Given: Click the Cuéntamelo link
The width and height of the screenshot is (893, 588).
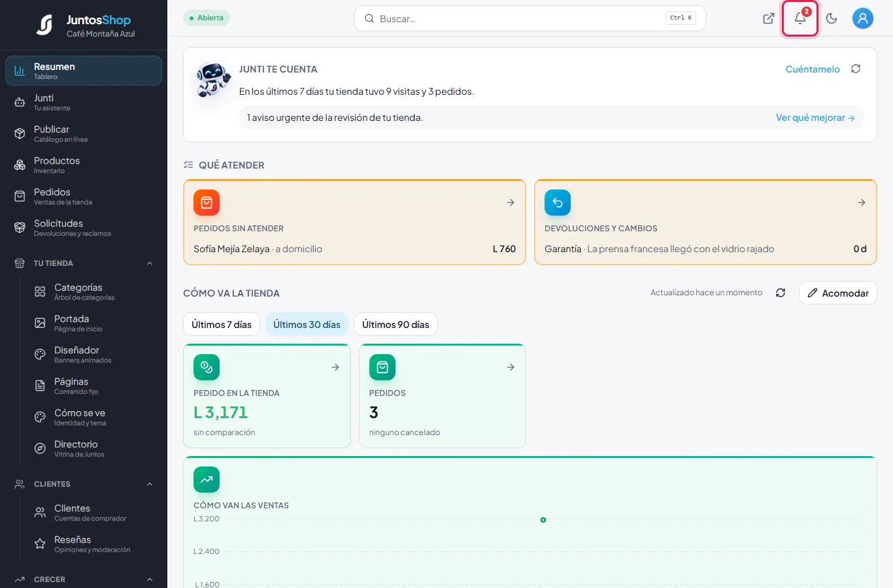Looking at the screenshot, I should [813, 69].
